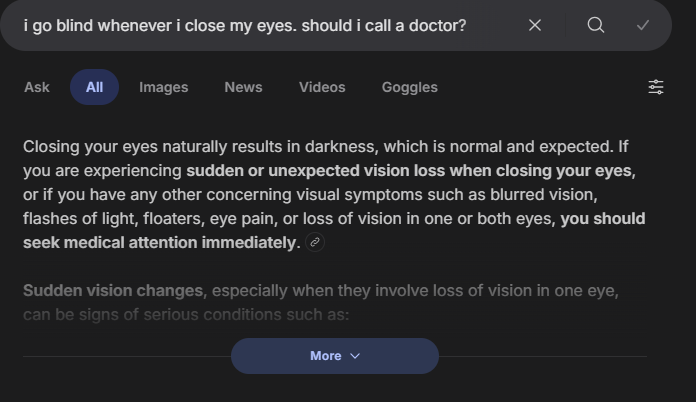Click the checkmark icon in search bar
This screenshot has width=696, height=402.
(643, 25)
